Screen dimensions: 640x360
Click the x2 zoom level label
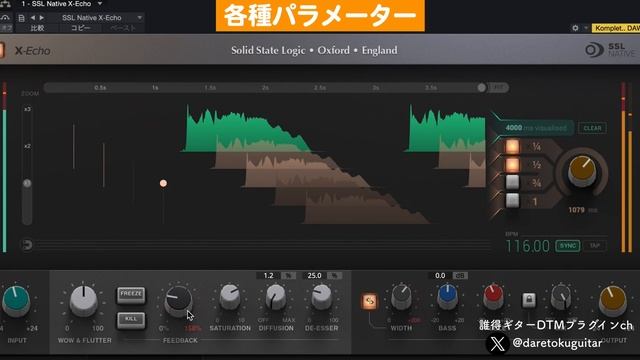(x=27, y=146)
